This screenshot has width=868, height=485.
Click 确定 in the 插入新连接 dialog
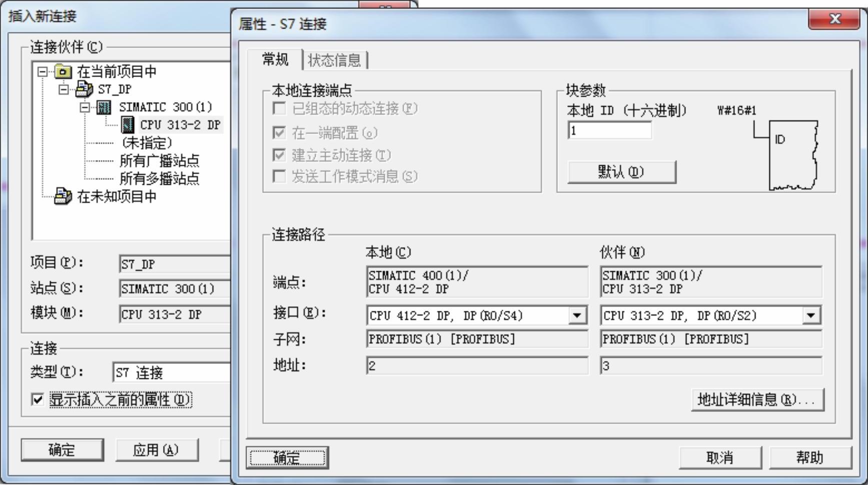point(62,450)
